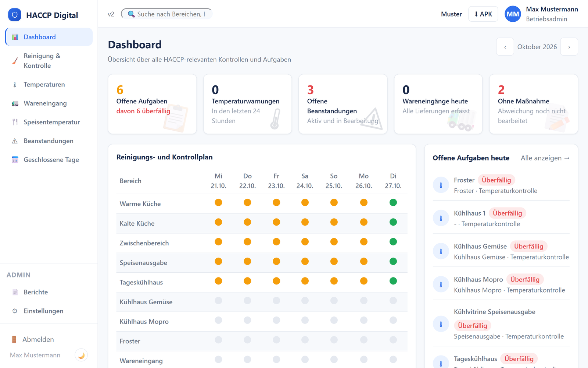The height and width of the screenshot is (368, 588).
Task: Click the Speisentemperatur cutlery icon
Action: pyautogui.click(x=15, y=122)
